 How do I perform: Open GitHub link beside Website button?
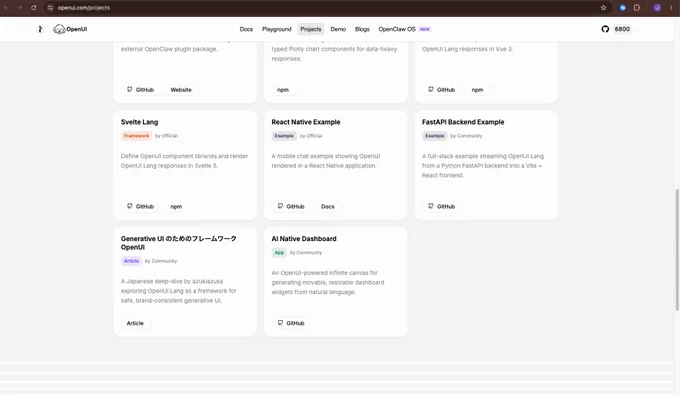pyautogui.click(x=140, y=90)
